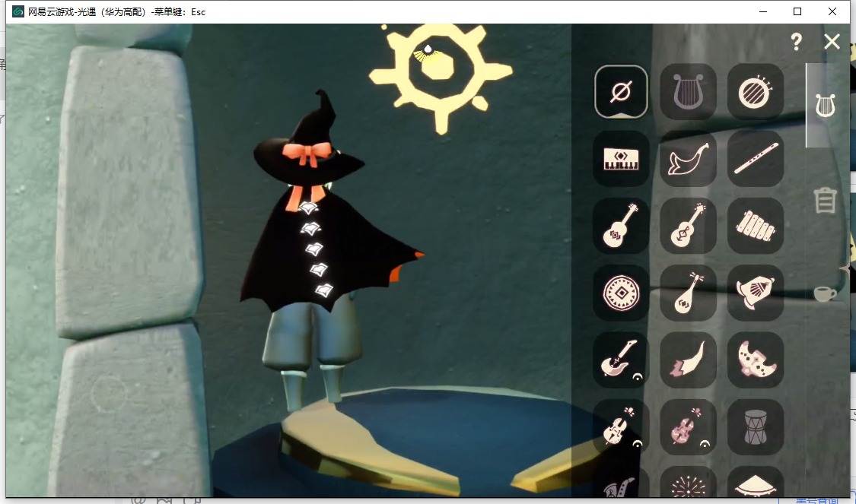Select the lute instrument icon

tap(688, 293)
